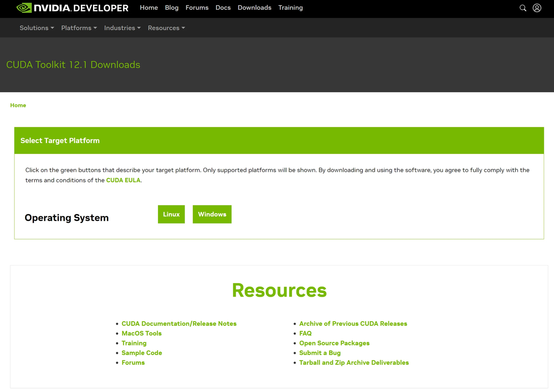Click the Operating System label
The image size is (554, 392).
click(x=67, y=218)
